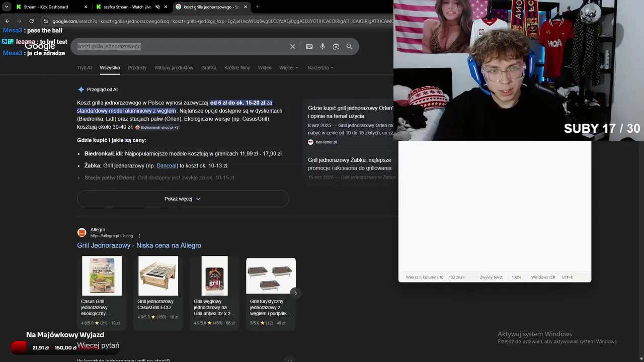Click Windows (CR line ending in Notepad

pyautogui.click(x=543, y=277)
